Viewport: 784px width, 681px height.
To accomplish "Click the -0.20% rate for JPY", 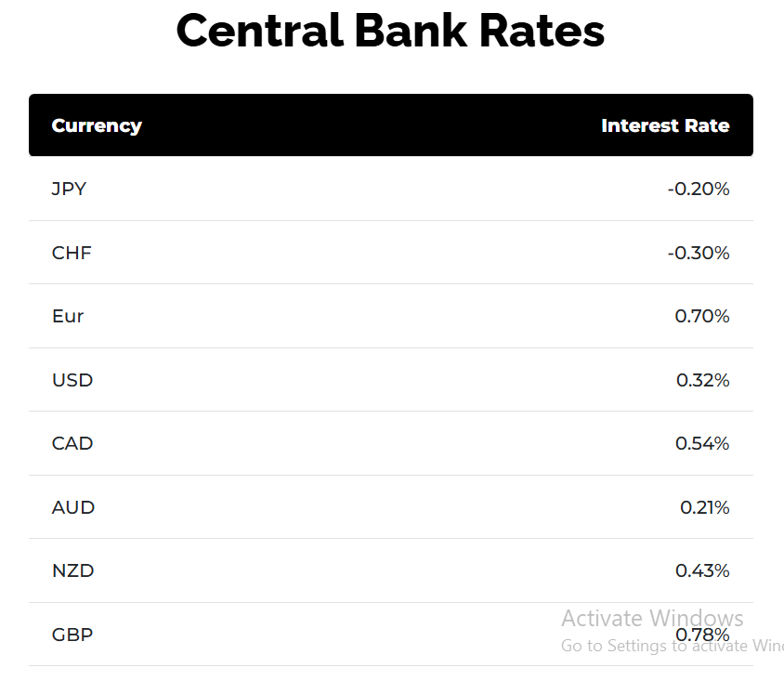I will [698, 189].
